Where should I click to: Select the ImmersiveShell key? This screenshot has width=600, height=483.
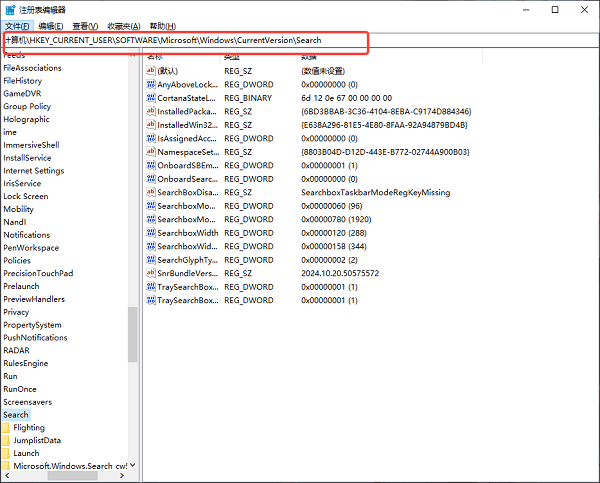[31, 145]
